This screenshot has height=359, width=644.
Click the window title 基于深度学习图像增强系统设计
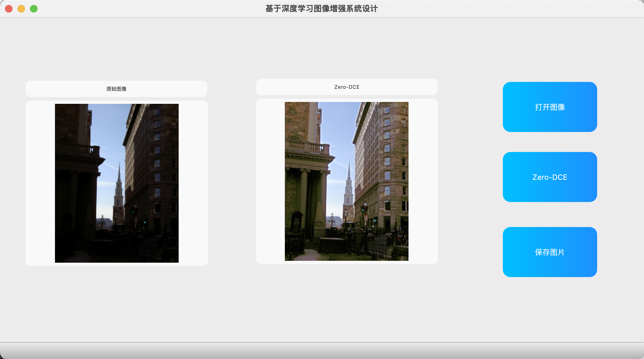(322, 9)
